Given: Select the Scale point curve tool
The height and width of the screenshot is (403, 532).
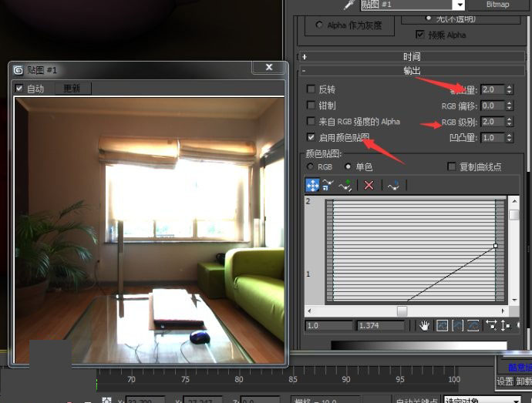Looking at the screenshot, I should click(x=328, y=185).
